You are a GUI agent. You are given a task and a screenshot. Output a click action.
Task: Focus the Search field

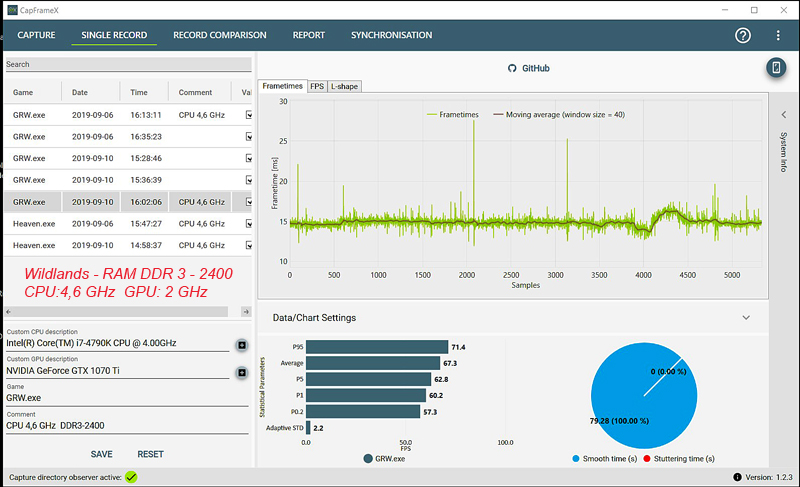click(128, 64)
